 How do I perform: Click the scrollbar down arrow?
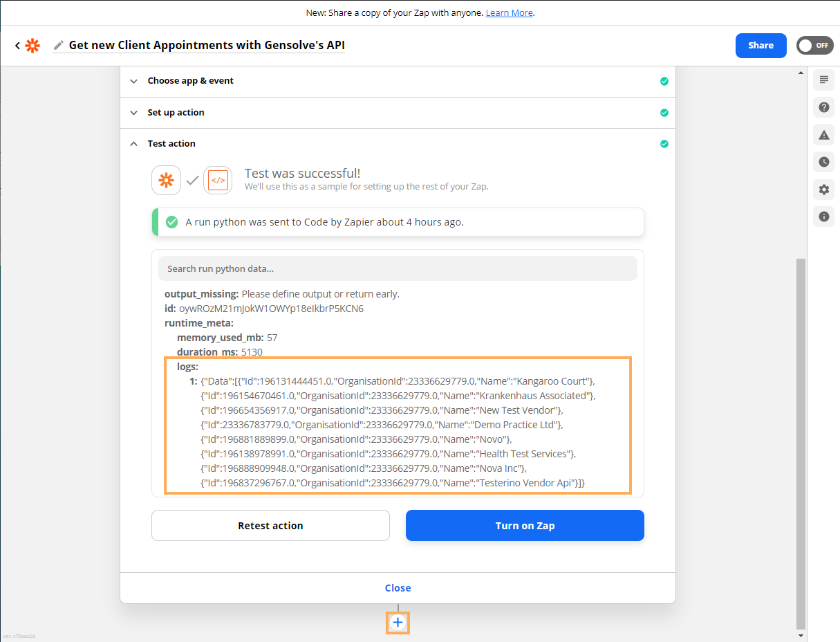click(801, 635)
